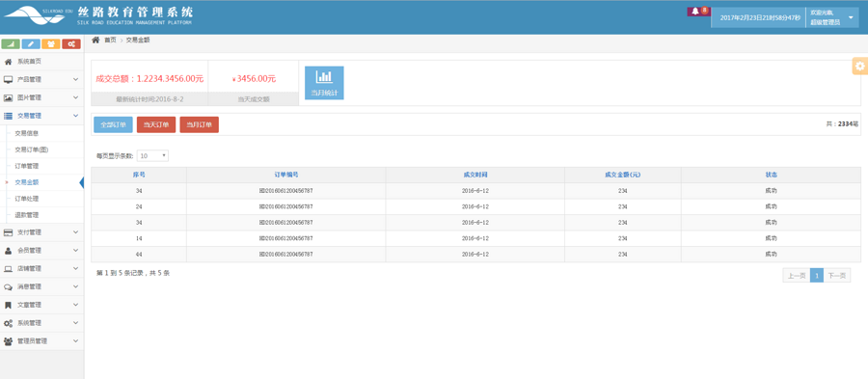Click the red gears settings shortcut button
Screen dimensions: 868x379
(70, 44)
